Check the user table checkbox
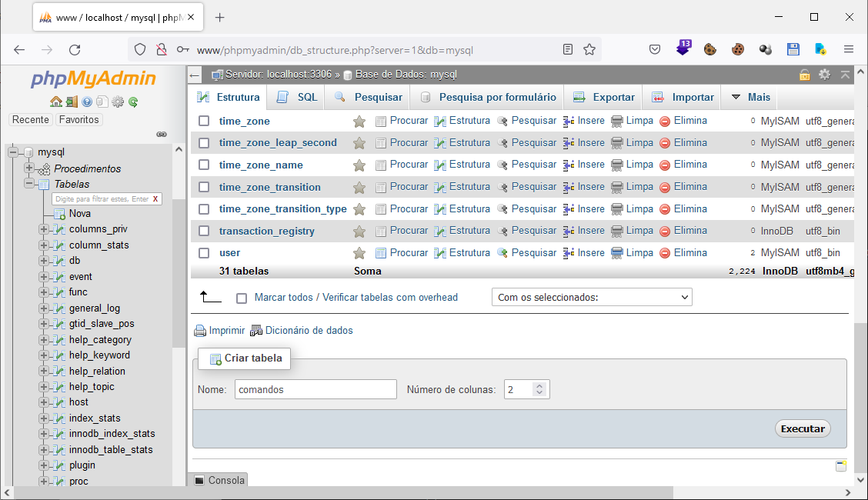Viewport: 868px width, 500px height. point(204,253)
